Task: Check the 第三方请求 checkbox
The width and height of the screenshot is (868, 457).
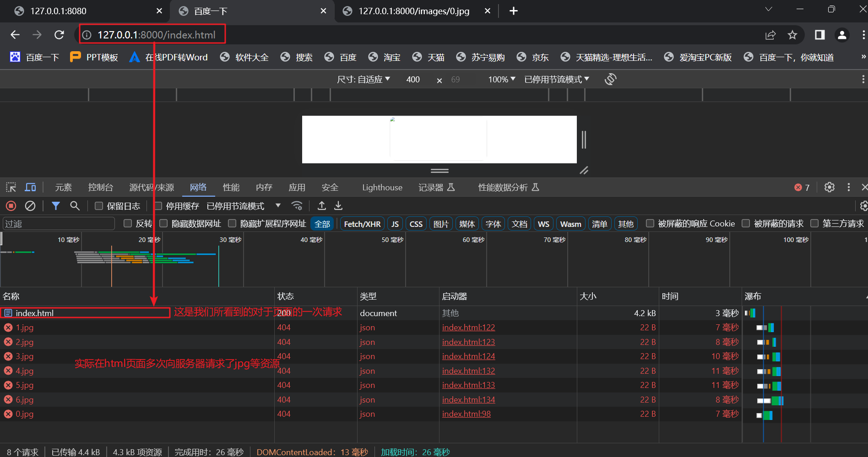Action: click(814, 223)
